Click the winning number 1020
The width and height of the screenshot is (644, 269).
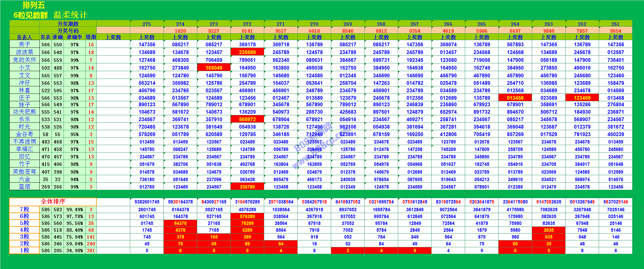coord(180,31)
